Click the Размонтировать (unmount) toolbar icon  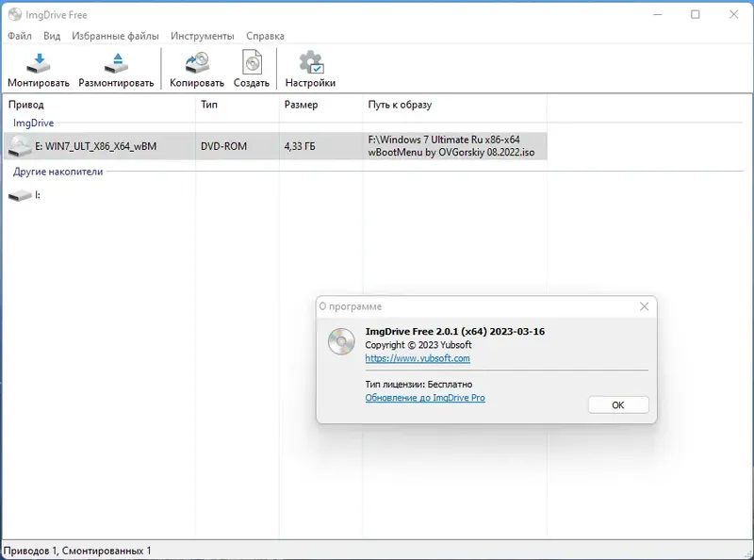tap(116, 63)
